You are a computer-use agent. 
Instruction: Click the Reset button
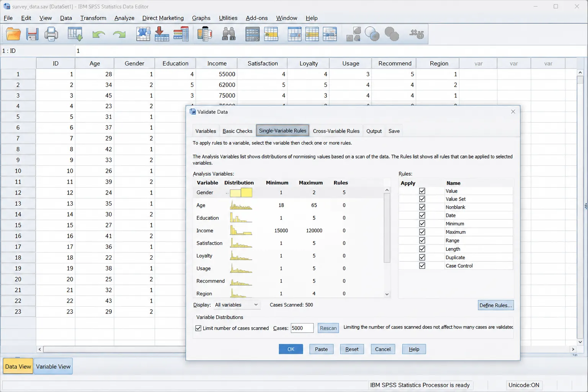coord(352,349)
